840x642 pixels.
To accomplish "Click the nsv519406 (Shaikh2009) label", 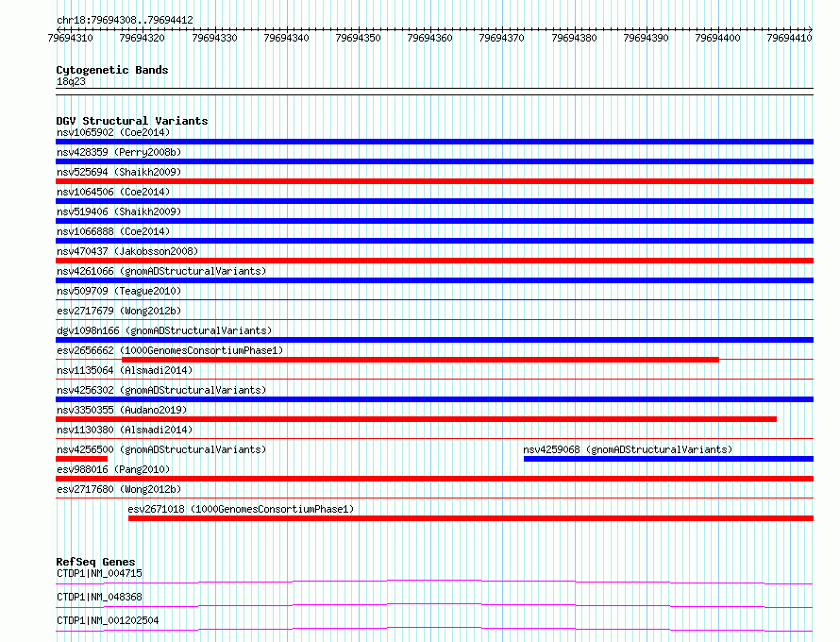I will pyautogui.click(x=119, y=211).
